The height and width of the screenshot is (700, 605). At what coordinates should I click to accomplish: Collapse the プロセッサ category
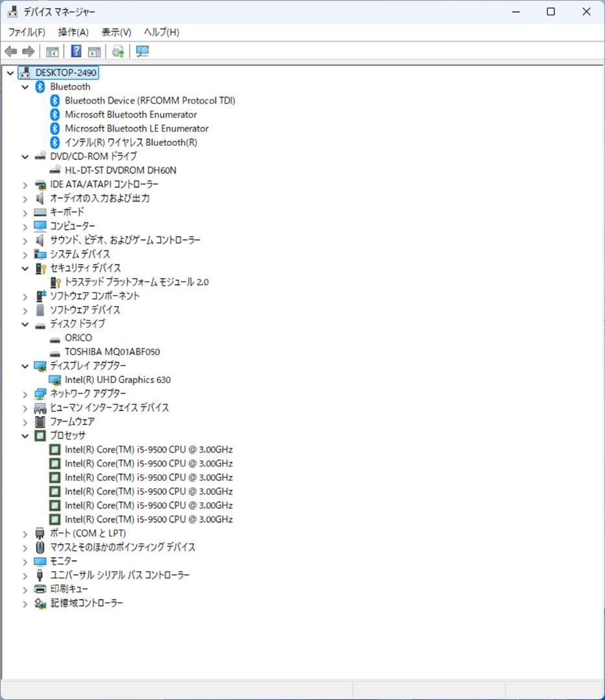point(25,436)
